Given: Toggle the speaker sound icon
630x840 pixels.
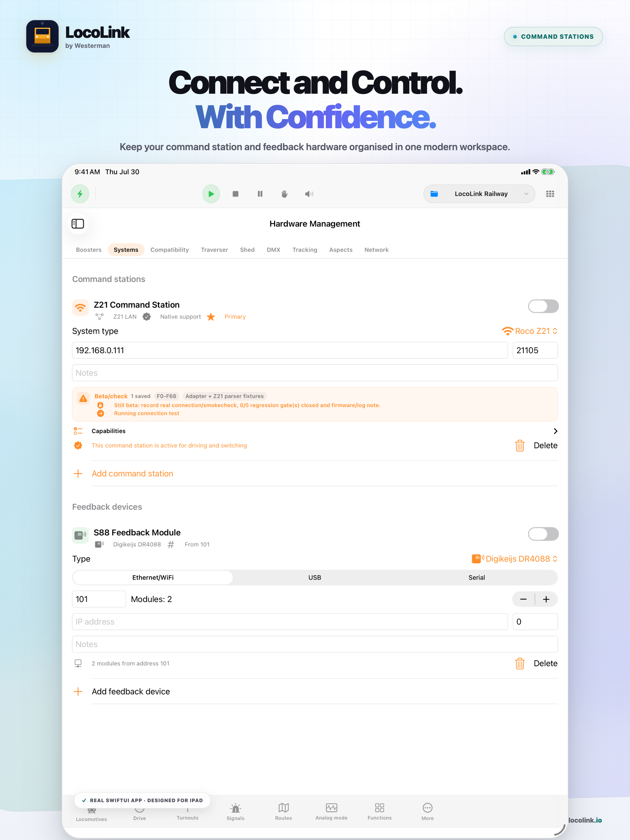Looking at the screenshot, I should (x=309, y=194).
